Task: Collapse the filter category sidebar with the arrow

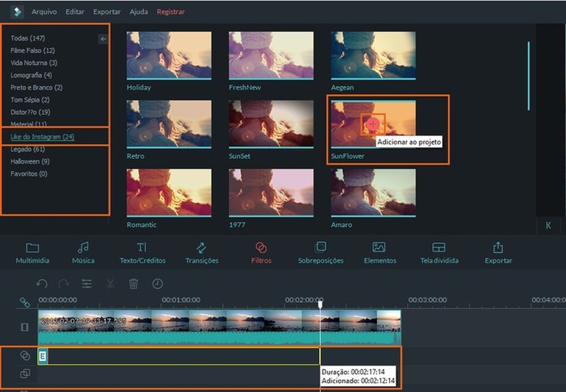Action: [102, 38]
